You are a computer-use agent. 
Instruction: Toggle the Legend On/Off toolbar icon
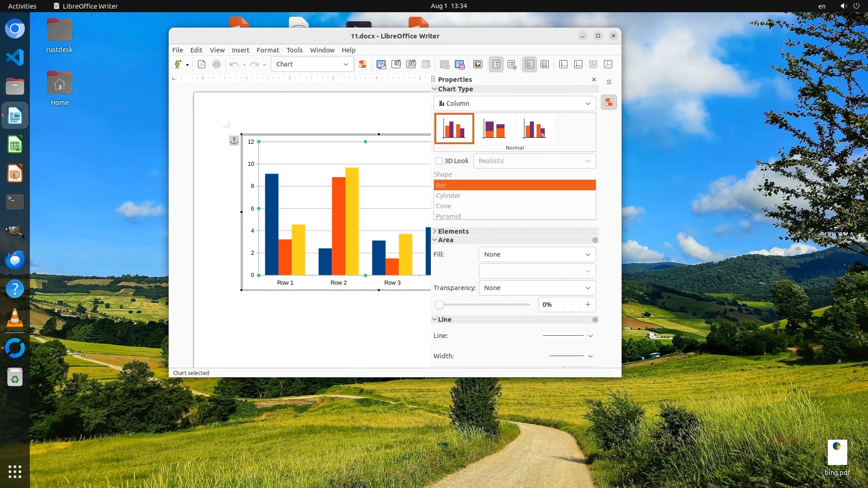pyautogui.click(x=496, y=64)
